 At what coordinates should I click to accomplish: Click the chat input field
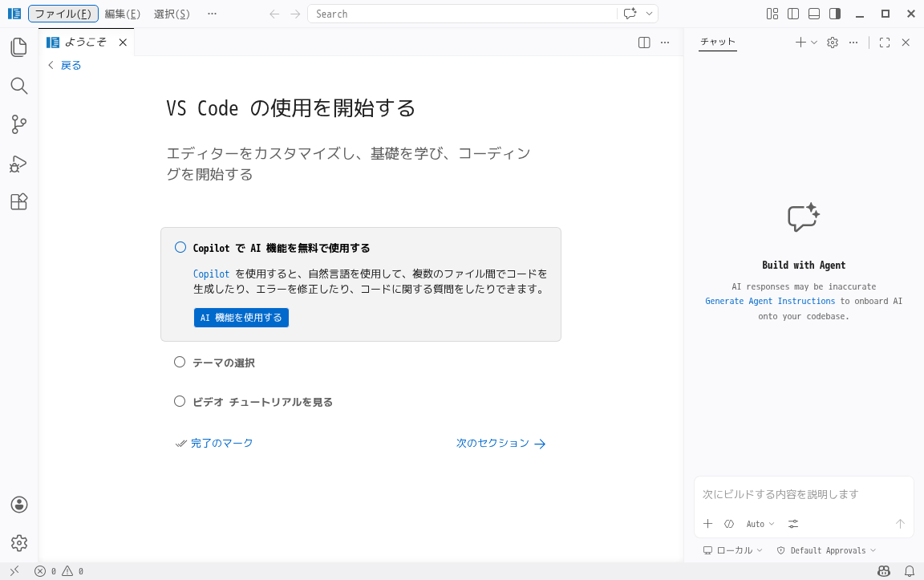point(804,494)
